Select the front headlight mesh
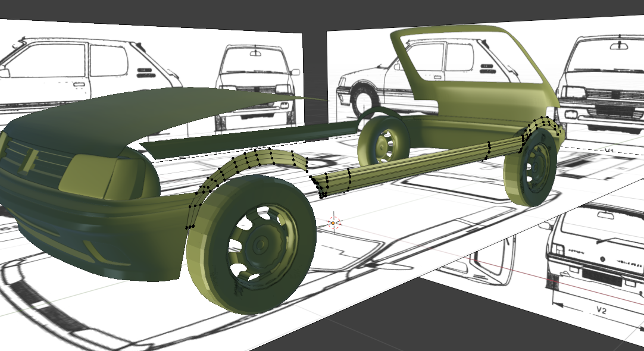The width and height of the screenshot is (644, 351). click(101, 177)
